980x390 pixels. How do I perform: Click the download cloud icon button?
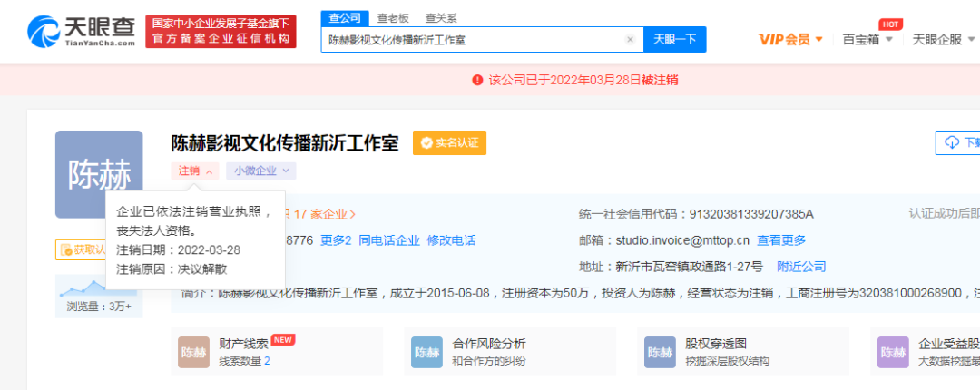click(952, 142)
